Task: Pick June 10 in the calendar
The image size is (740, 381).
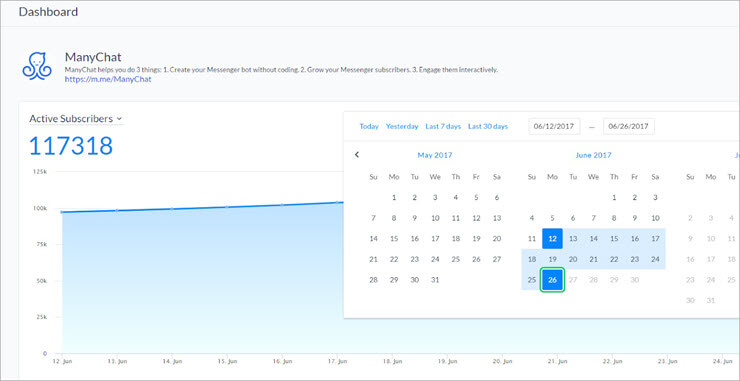Action: click(655, 218)
